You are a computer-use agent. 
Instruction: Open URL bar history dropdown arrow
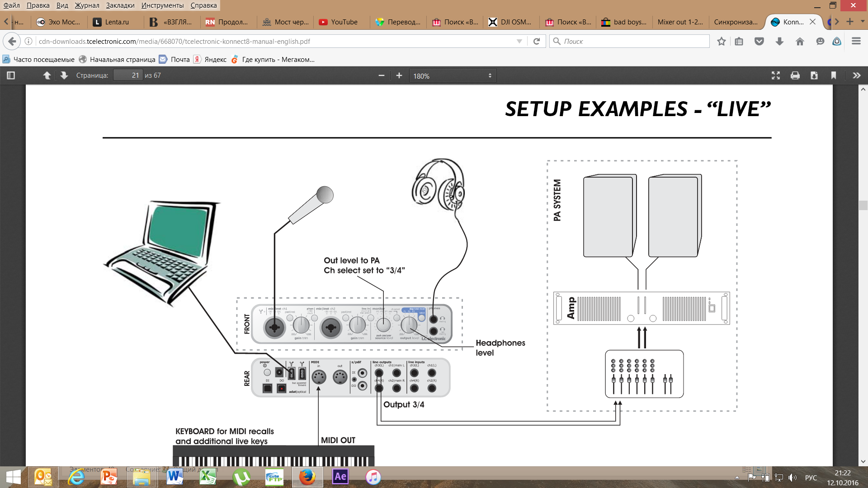tap(519, 41)
